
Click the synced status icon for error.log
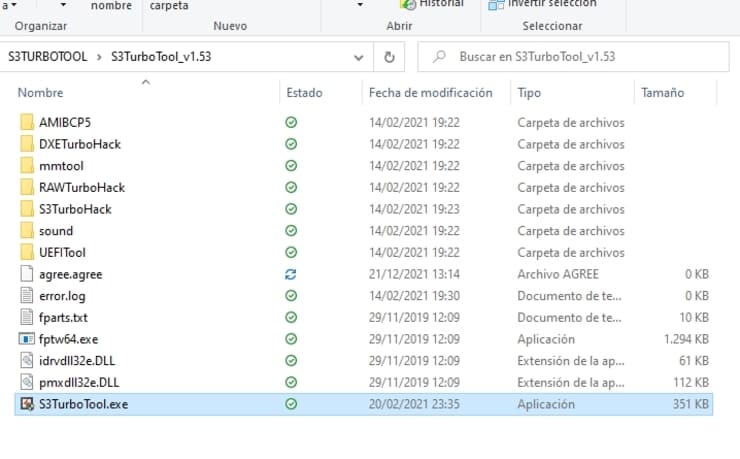pyautogui.click(x=291, y=296)
